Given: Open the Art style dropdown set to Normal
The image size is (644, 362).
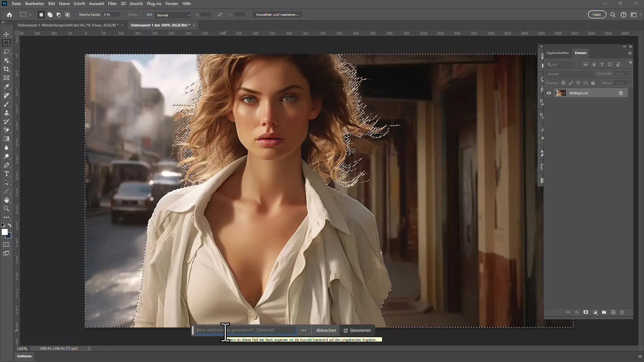Looking at the screenshot, I should (173, 15).
